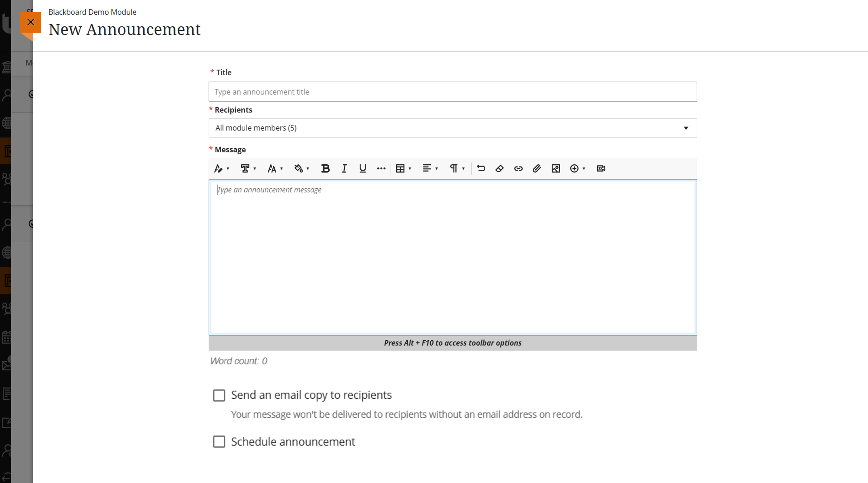
Task: Click the insert image icon
Action: coord(556,168)
